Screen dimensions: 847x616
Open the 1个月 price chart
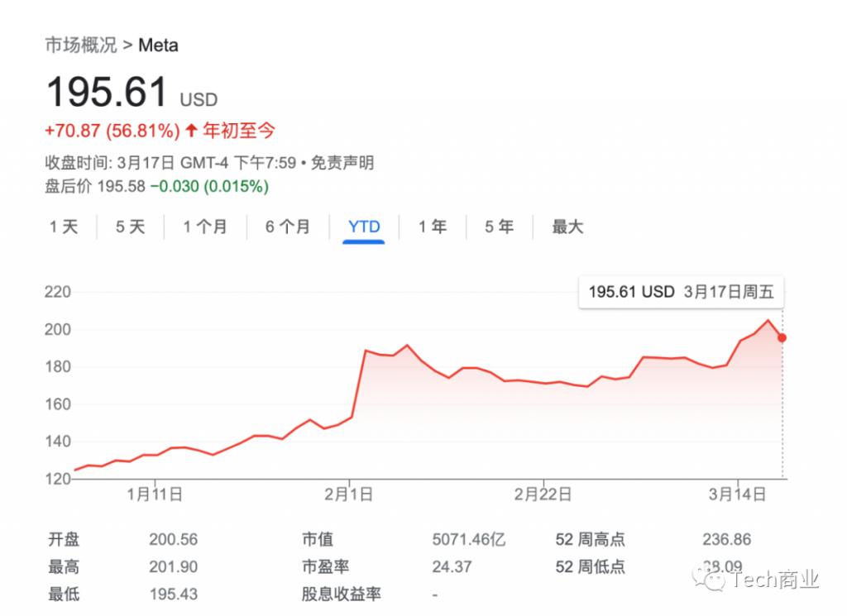(205, 226)
